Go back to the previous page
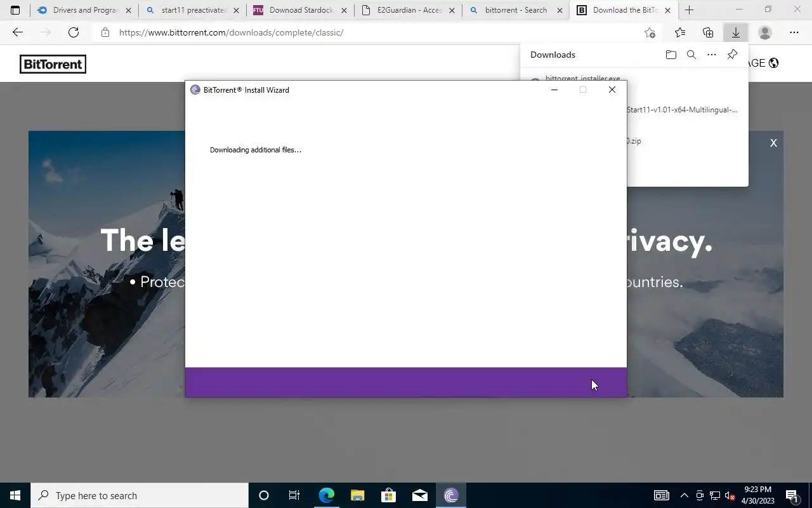 tap(18, 32)
